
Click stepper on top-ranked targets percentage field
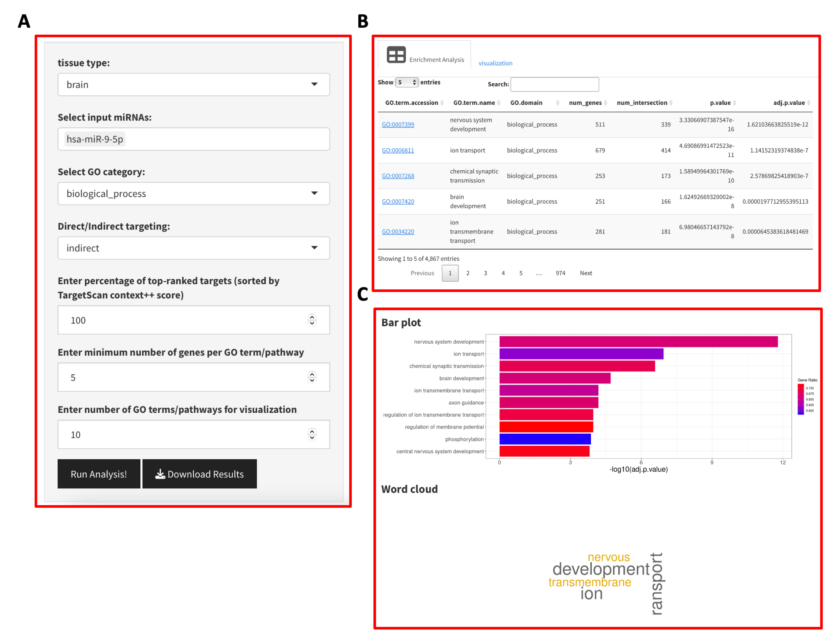pos(312,320)
